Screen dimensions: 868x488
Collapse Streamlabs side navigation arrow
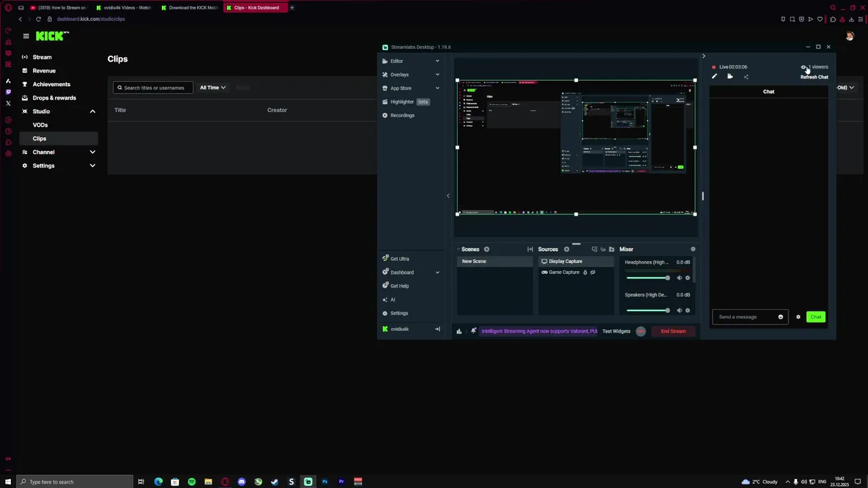pos(448,196)
